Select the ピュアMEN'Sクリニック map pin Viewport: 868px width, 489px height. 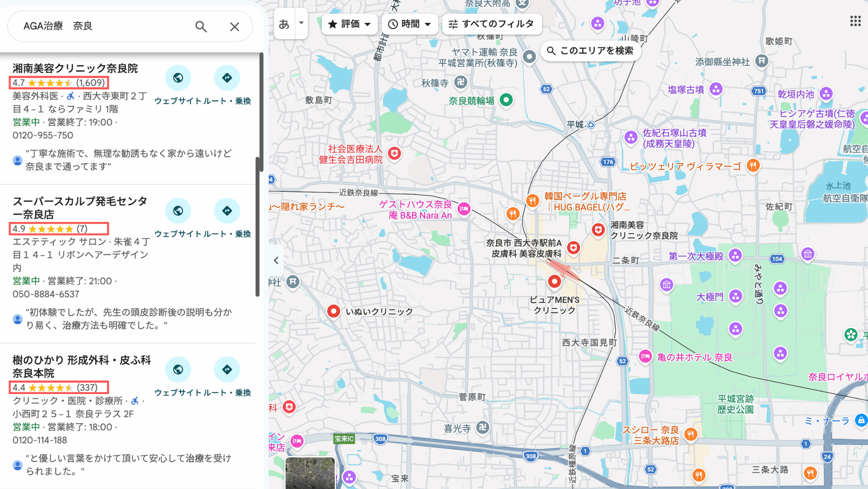tap(554, 281)
